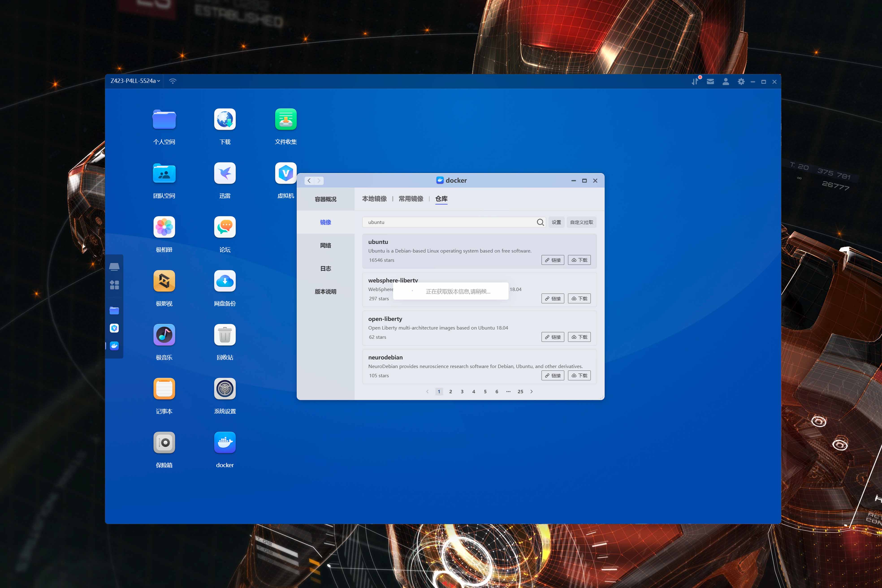Click 链接 for open-liberty
Screen dimensions: 882x588
pos(553,337)
